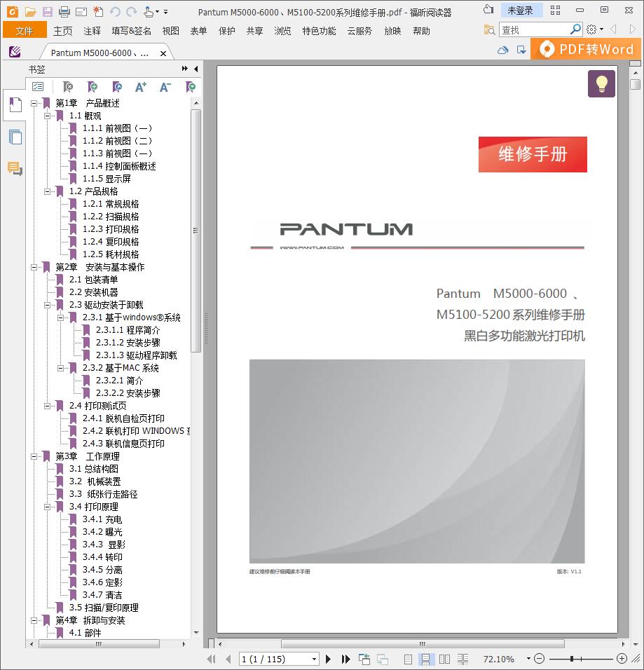This screenshot has height=670, width=644.
Task: Jump to last page with double-arrow button
Action: (345, 659)
